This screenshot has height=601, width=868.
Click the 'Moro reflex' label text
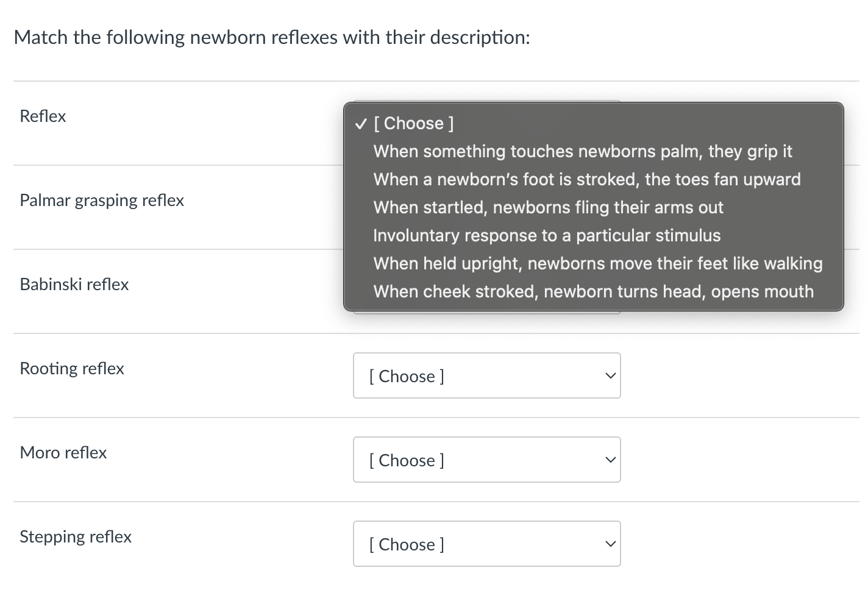(x=63, y=453)
